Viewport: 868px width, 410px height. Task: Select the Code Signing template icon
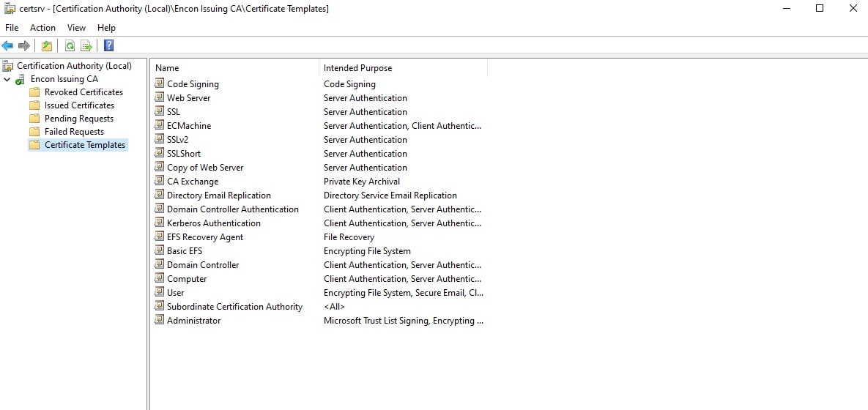click(x=160, y=84)
